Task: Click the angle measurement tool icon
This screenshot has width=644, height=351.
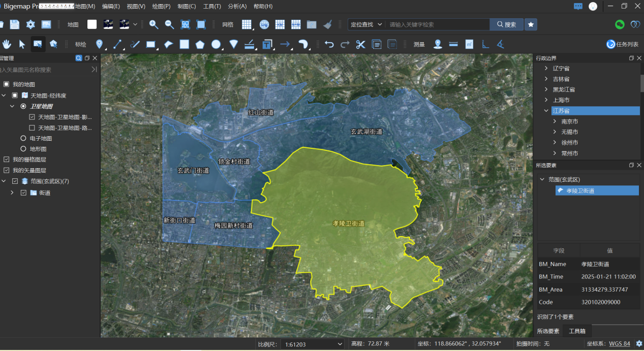Action: [x=500, y=45]
